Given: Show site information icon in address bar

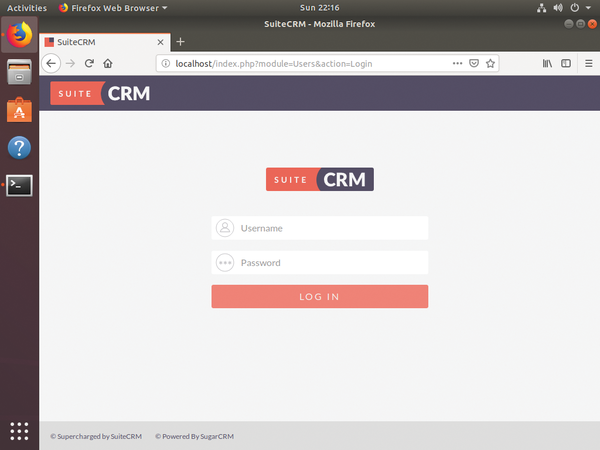Looking at the screenshot, I should [x=166, y=64].
